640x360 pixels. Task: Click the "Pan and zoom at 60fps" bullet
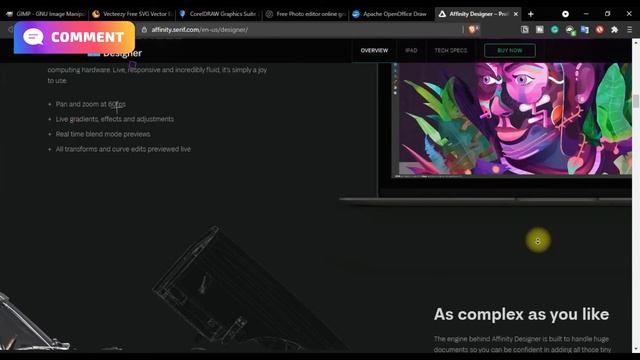(91, 104)
